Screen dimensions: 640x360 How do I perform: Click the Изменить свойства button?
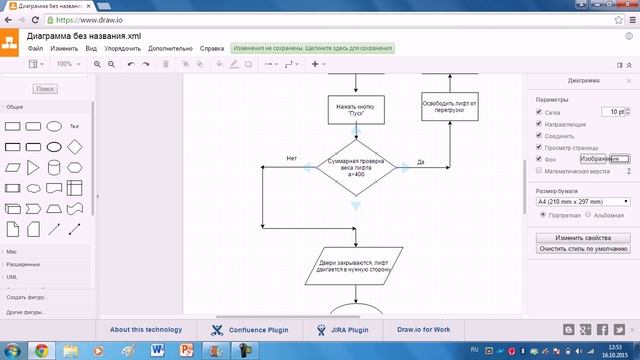click(583, 238)
